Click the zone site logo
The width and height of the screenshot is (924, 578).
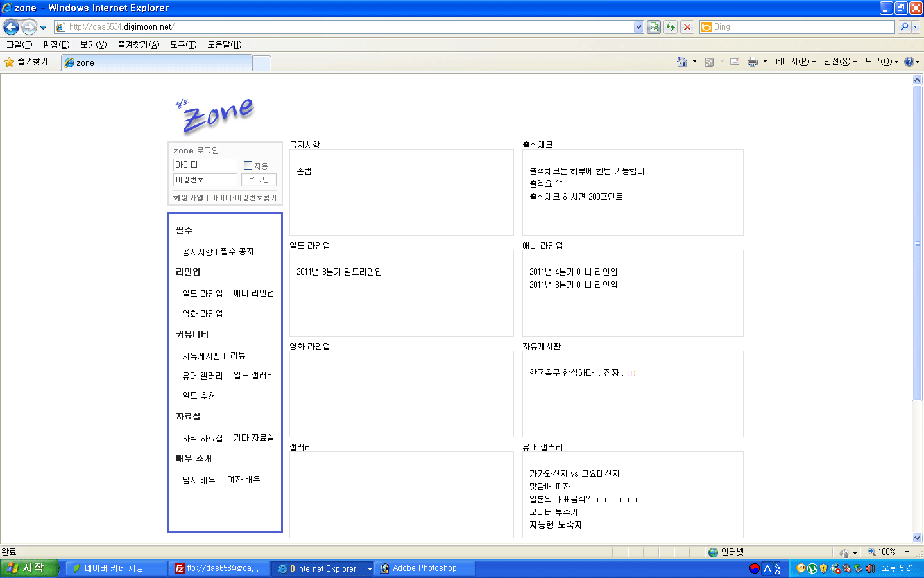coord(215,115)
